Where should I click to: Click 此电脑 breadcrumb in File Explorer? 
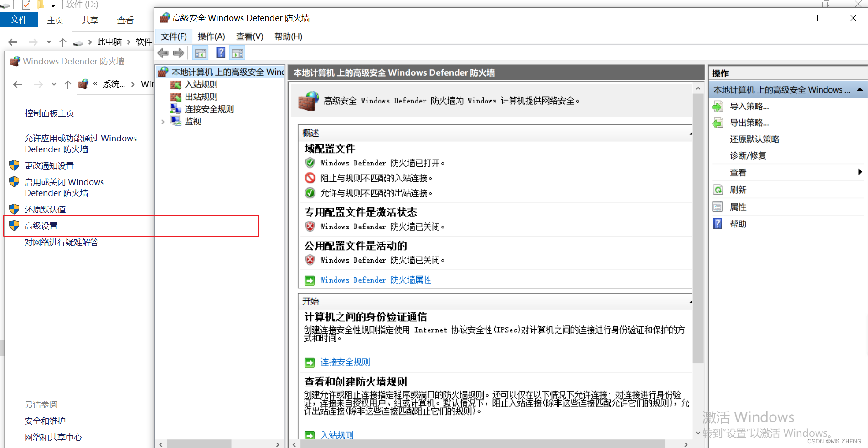point(109,41)
